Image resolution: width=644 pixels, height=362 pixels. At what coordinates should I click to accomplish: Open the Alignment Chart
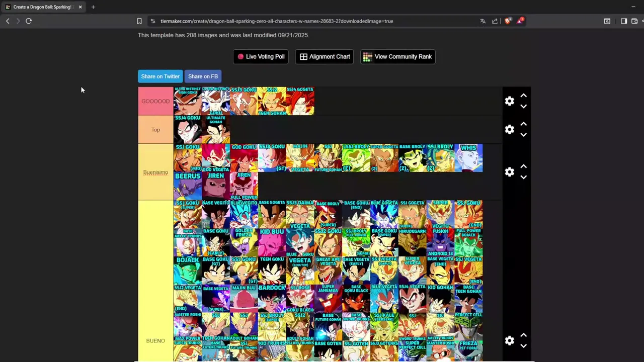coord(325,57)
